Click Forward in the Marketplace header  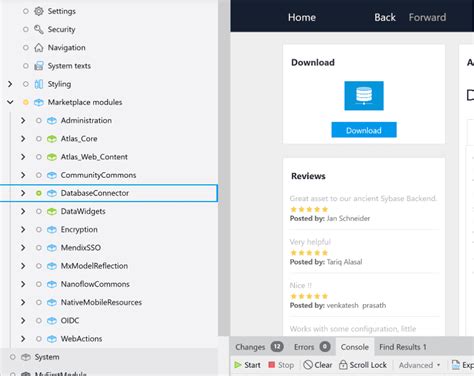tap(427, 17)
